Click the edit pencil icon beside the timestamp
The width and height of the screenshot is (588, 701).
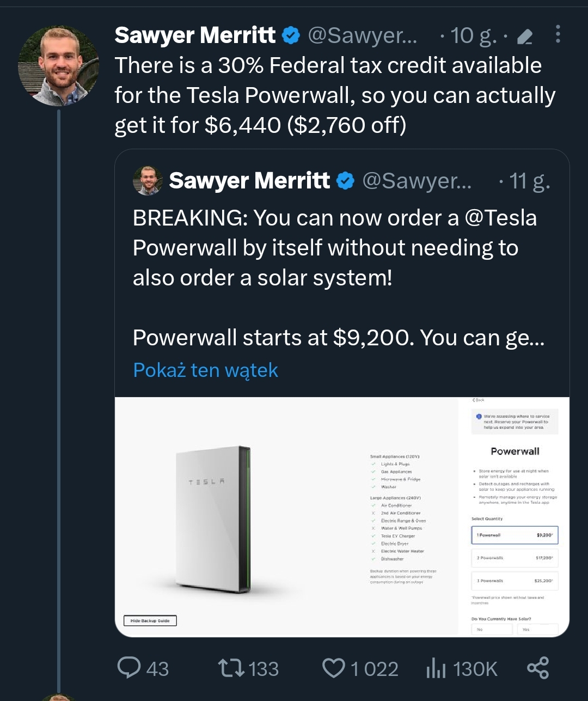(x=524, y=36)
